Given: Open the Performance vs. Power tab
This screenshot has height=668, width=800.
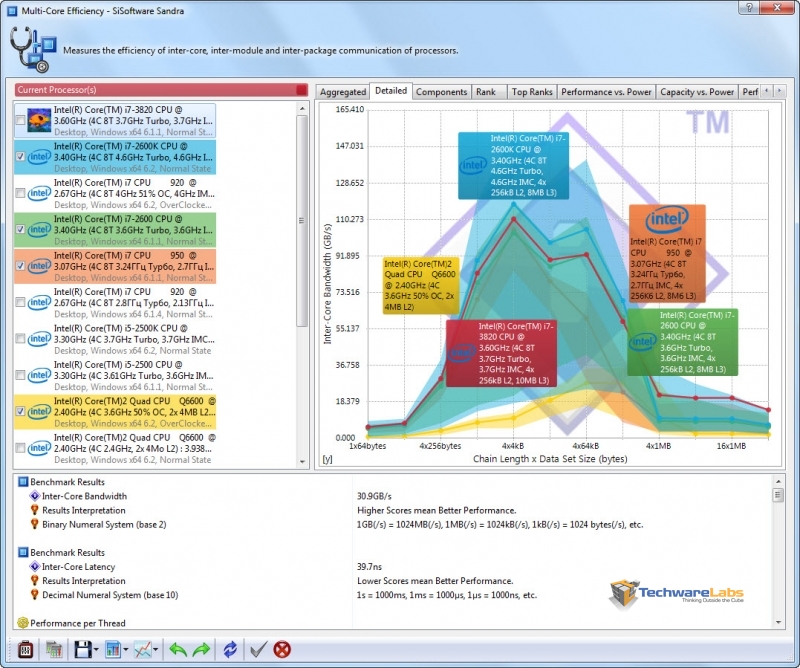Looking at the screenshot, I should pyautogui.click(x=606, y=92).
